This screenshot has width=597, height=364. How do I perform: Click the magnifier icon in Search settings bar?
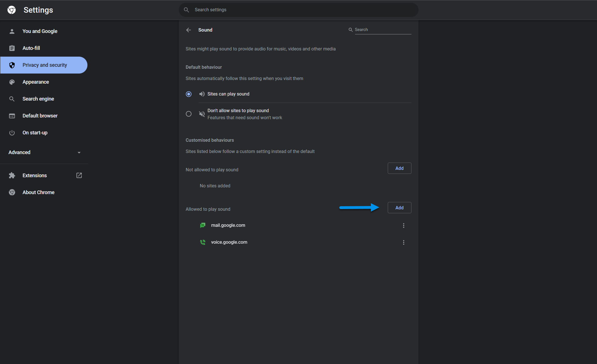point(186,10)
